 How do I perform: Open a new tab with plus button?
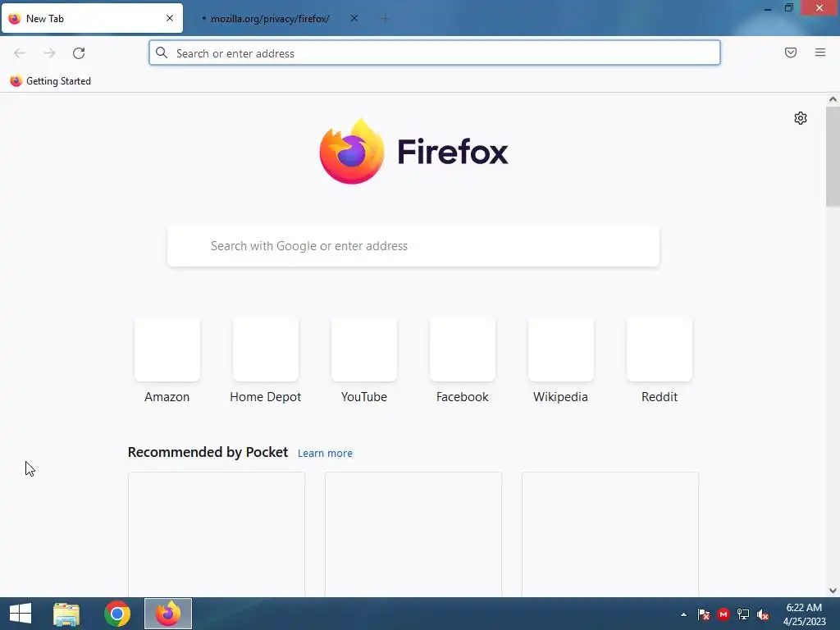tap(385, 19)
